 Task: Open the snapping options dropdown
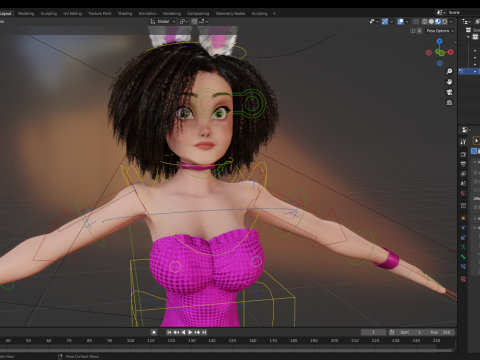(x=204, y=22)
